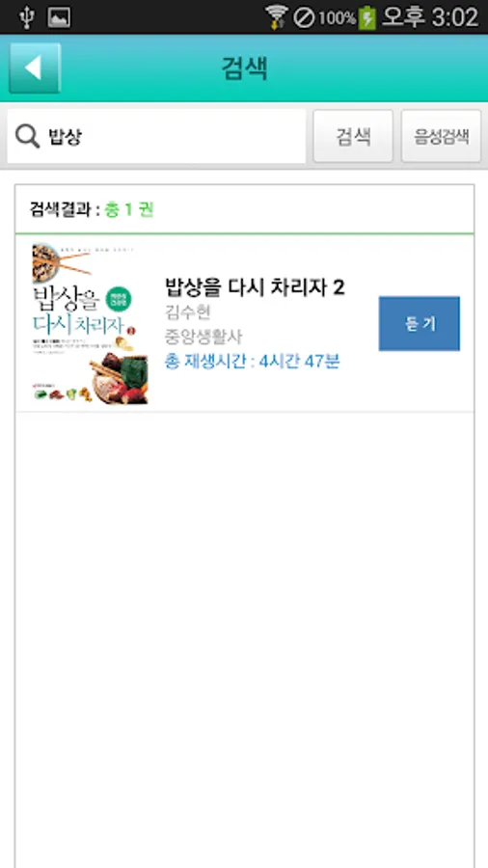Tap the author name 김수현
This screenshot has height=868, width=488.
pos(187,312)
